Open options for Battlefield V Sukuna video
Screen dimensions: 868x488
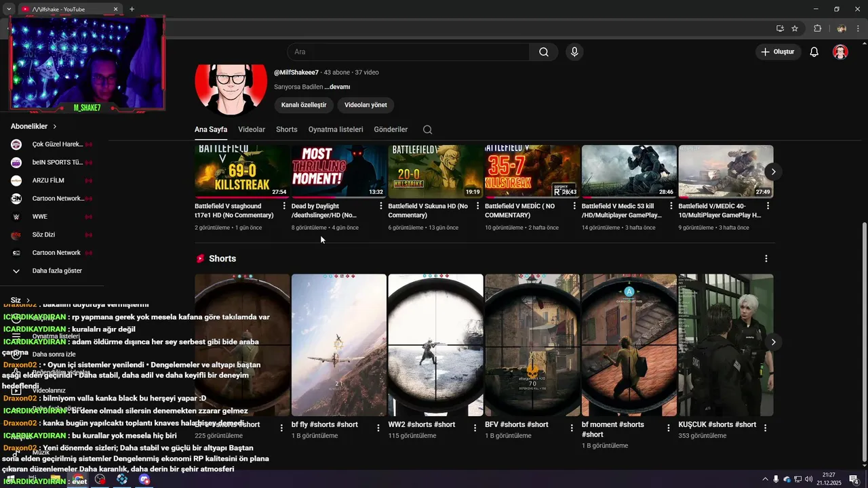click(477, 206)
